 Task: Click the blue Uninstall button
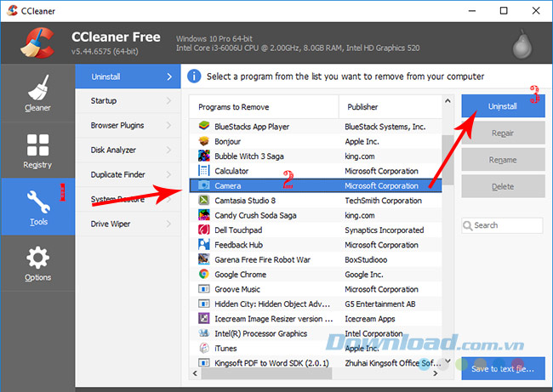503,106
